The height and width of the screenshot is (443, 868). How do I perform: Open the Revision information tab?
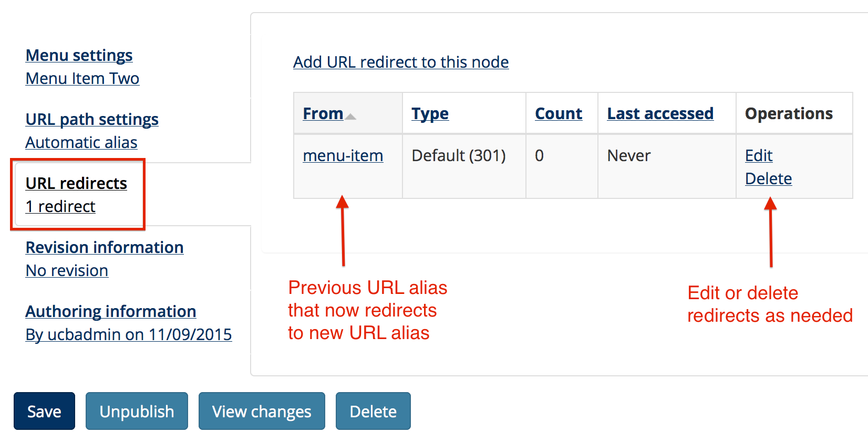pos(105,247)
